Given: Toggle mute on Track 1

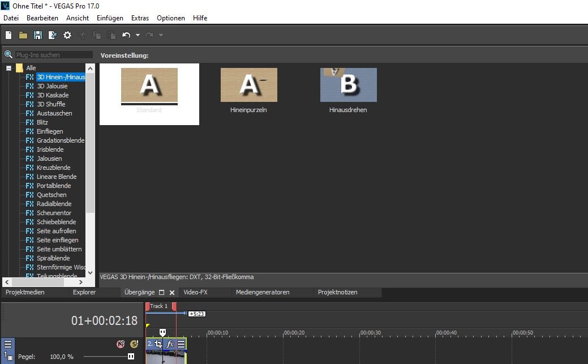Looking at the screenshot, I should 121,344.
